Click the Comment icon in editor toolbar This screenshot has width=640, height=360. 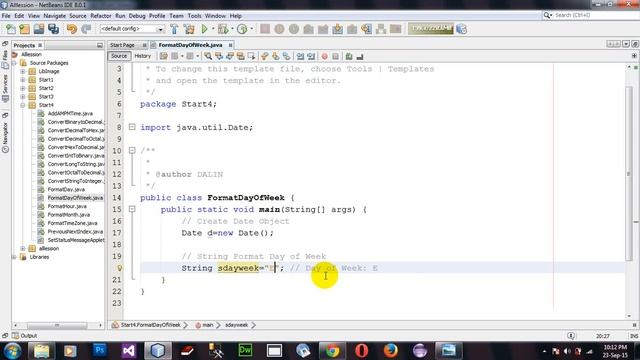click(x=349, y=56)
